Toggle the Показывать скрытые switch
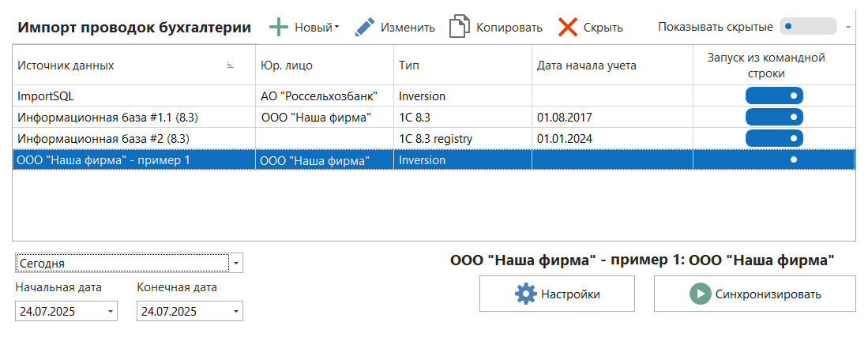868x337 pixels. click(807, 27)
